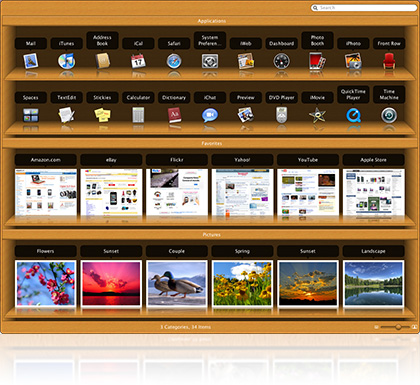Open the Preview app icon
420x385 pixels.
click(246, 115)
